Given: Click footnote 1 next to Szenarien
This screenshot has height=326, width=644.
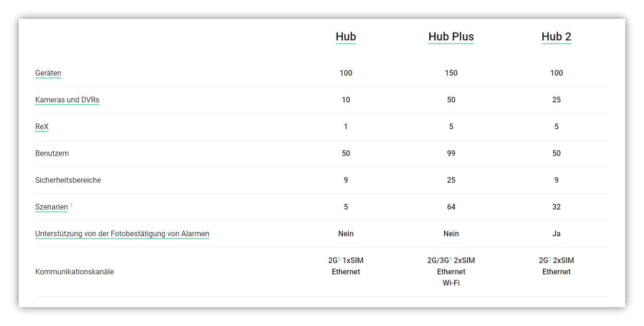Looking at the screenshot, I should (71, 205).
